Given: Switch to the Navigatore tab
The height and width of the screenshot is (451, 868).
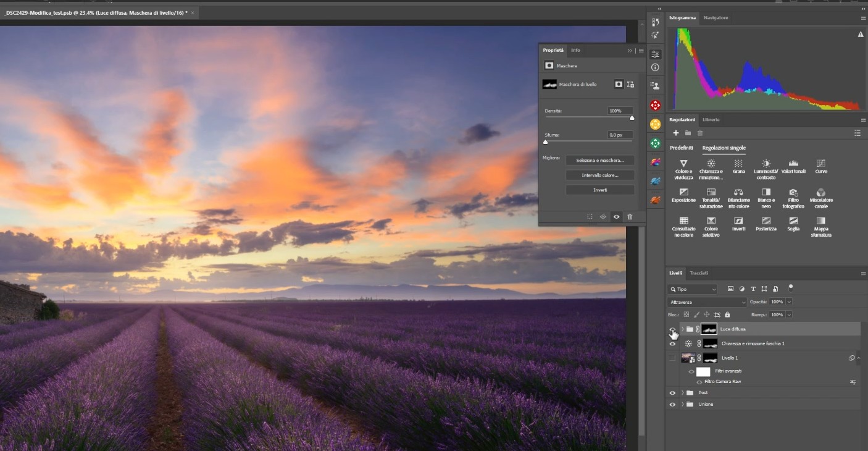Looking at the screenshot, I should tap(716, 18).
